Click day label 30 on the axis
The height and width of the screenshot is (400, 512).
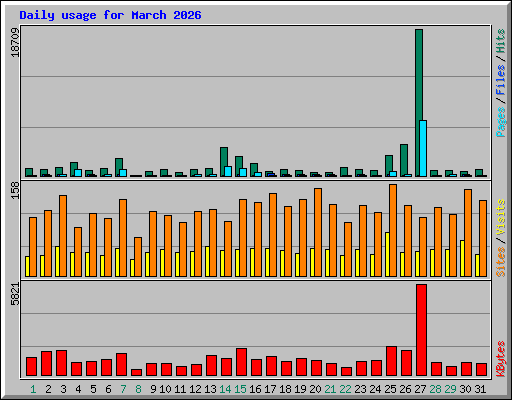465,389
